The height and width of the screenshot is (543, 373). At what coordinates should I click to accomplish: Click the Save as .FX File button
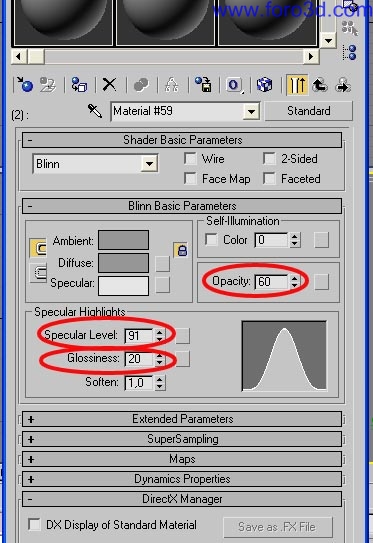tap(277, 527)
